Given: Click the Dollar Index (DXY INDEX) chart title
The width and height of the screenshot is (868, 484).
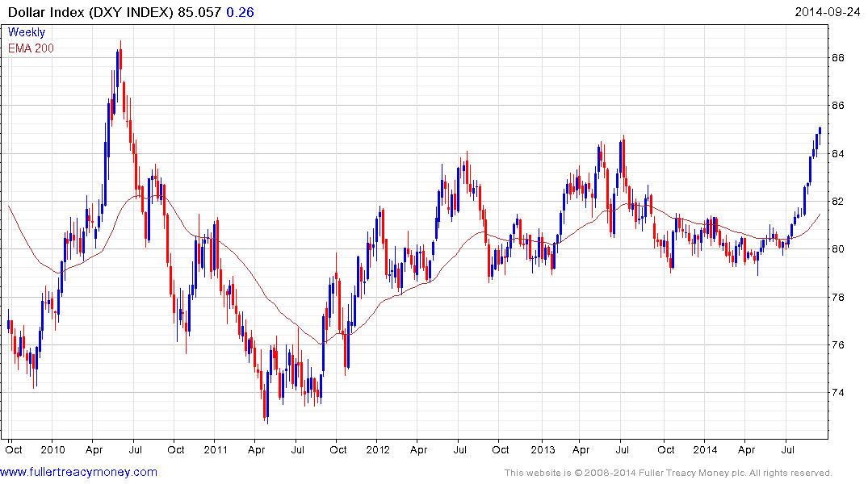Looking at the screenshot, I should pyautogui.click(x=90, y=12).
